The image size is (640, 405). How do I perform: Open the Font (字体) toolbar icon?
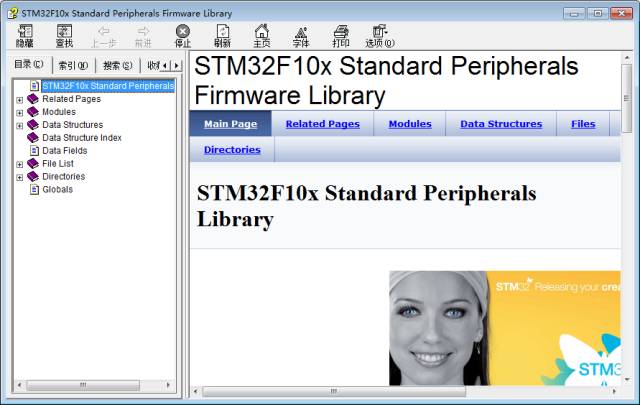point(301,35)
